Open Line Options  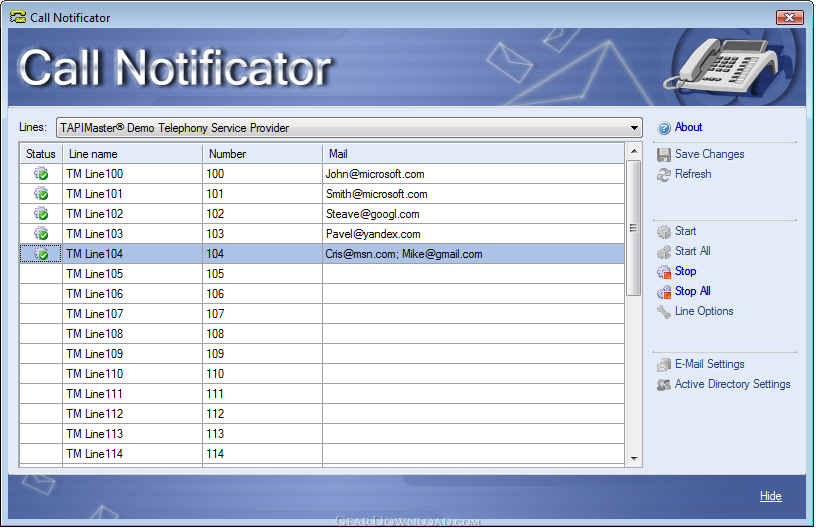pos(704,311)
